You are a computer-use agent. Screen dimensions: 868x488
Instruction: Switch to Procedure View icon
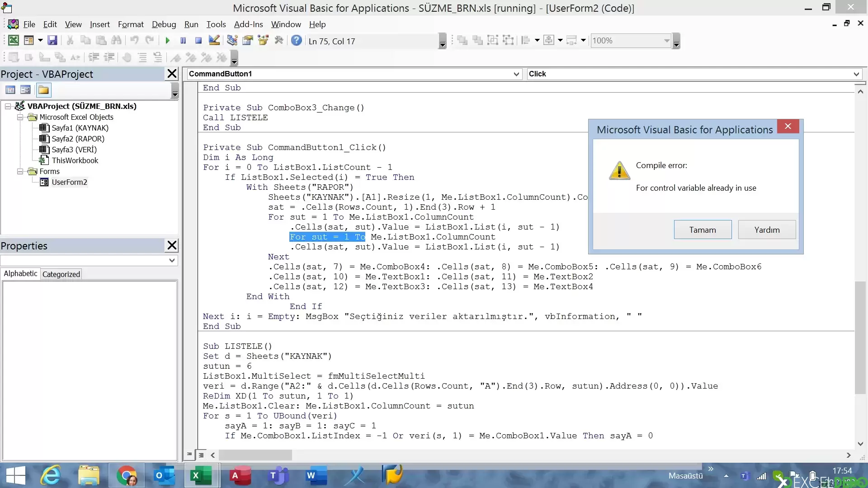189,455
